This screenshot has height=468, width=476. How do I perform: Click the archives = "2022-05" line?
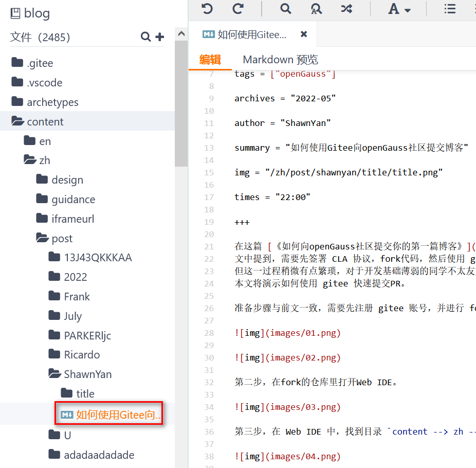[285, 98]
